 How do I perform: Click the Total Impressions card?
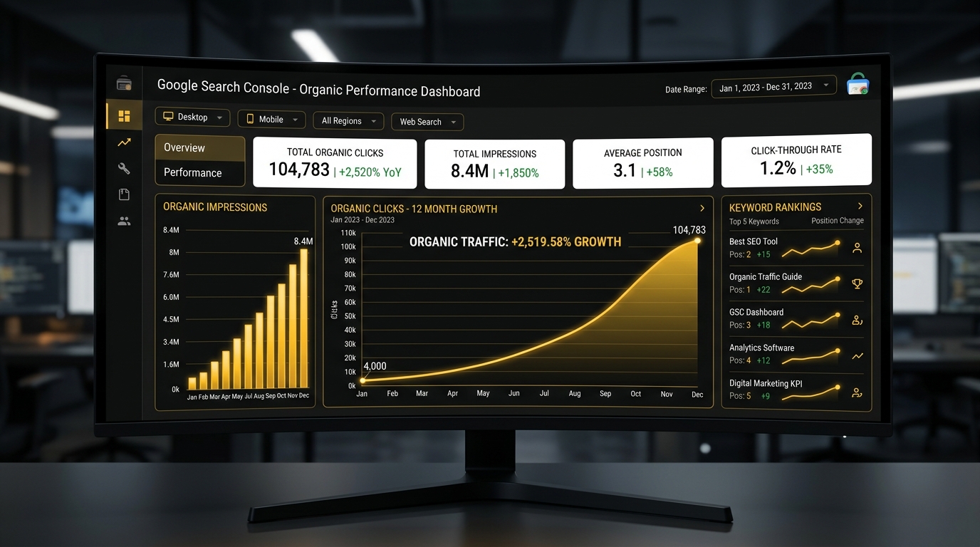494,165
